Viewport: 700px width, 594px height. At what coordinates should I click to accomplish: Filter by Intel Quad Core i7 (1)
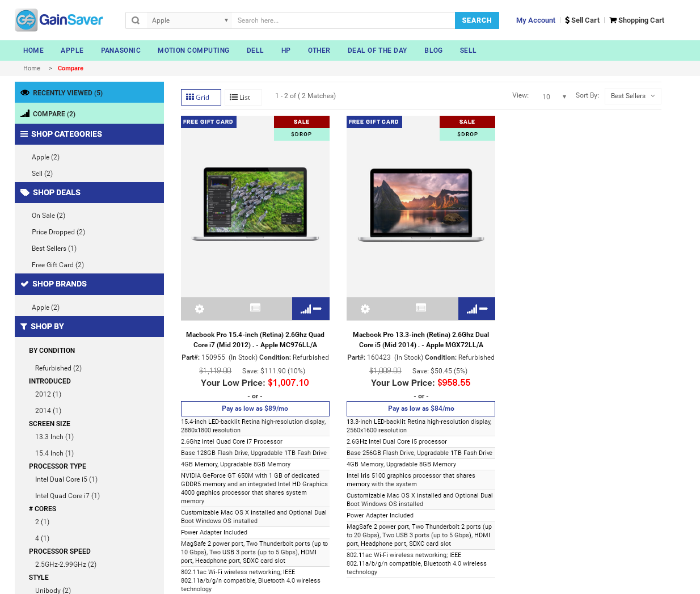(68, 496)
